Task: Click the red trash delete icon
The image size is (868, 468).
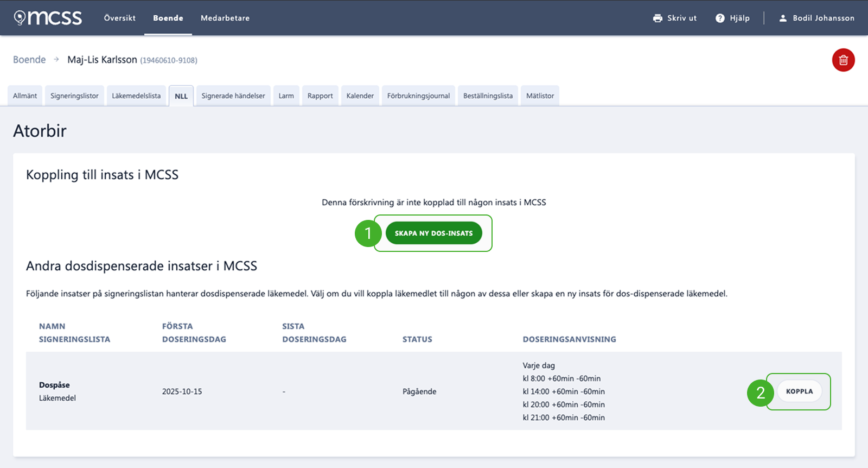Action: click(844, 60)
